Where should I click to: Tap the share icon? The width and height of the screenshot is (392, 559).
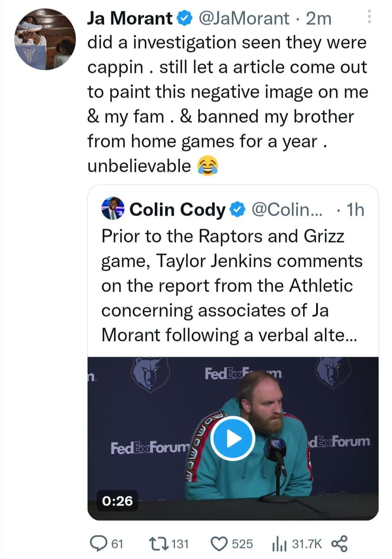339,543
